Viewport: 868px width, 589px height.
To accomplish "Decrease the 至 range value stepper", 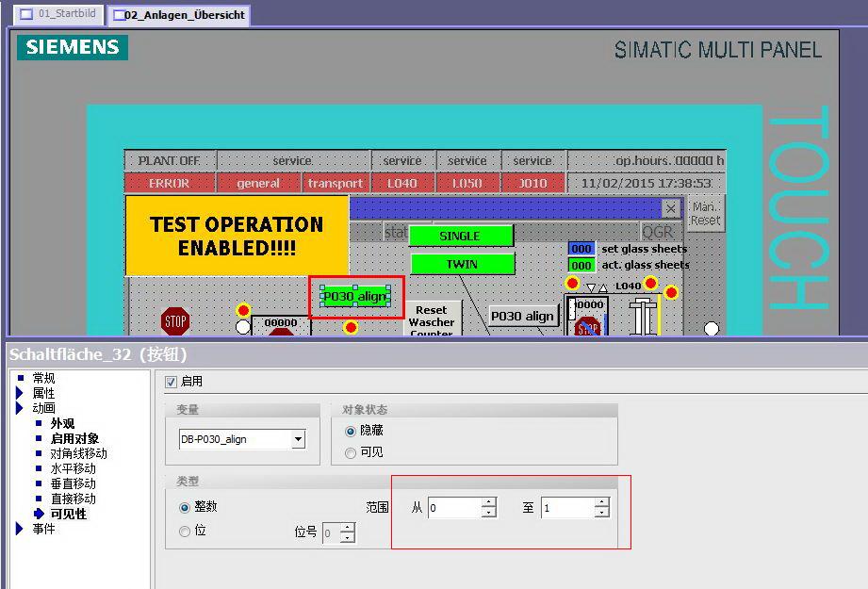I will coord(601,513).
